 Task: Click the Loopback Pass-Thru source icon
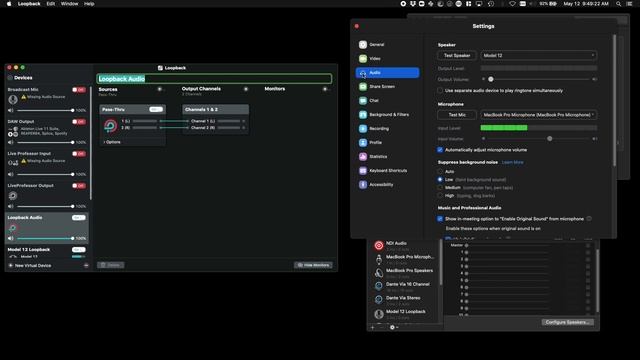pos(110,126)
